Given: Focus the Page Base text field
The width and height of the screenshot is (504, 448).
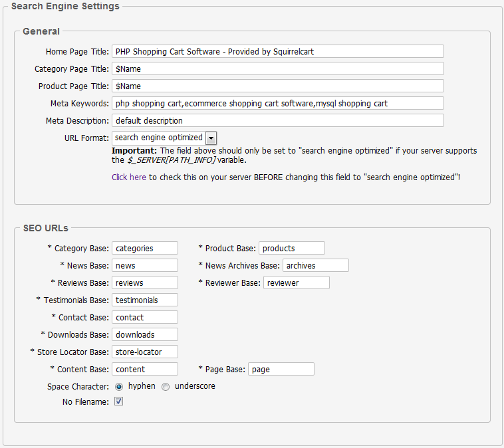Looking at the screenshot, I should 281,369.
